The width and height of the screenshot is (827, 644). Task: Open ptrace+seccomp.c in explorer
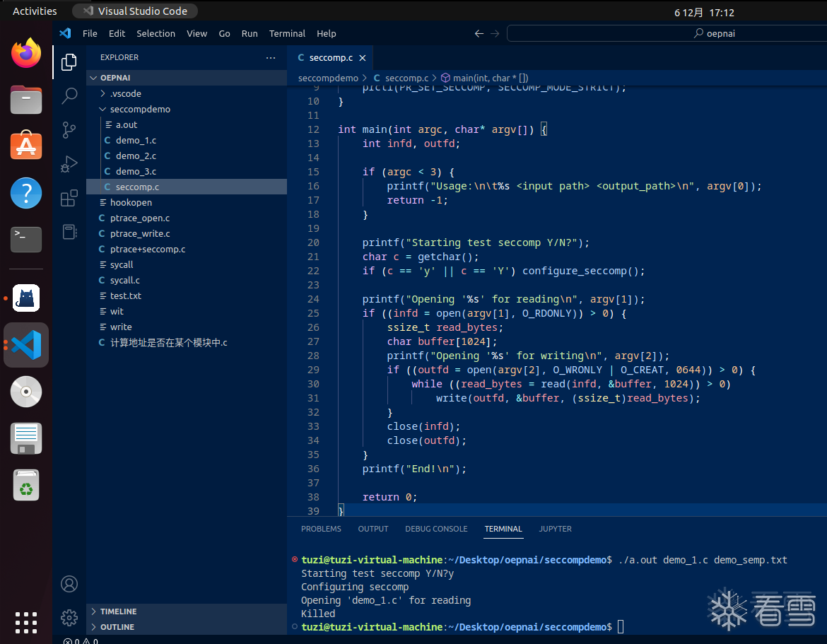pyautogui.click(x=187, y=250)
